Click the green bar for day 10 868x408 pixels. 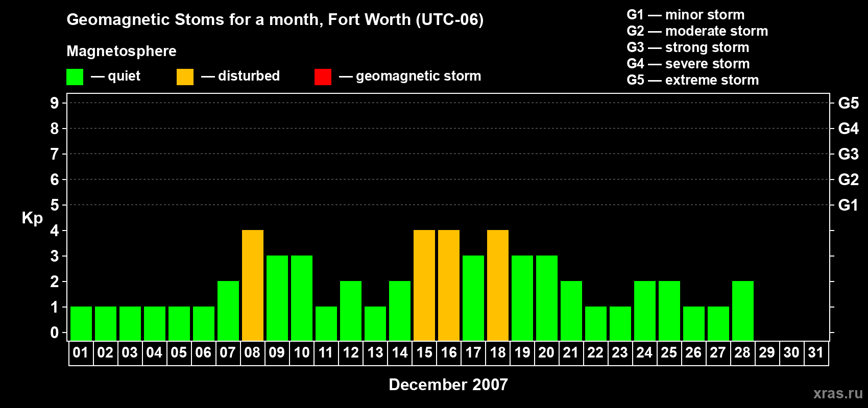[x=302, y=298]
